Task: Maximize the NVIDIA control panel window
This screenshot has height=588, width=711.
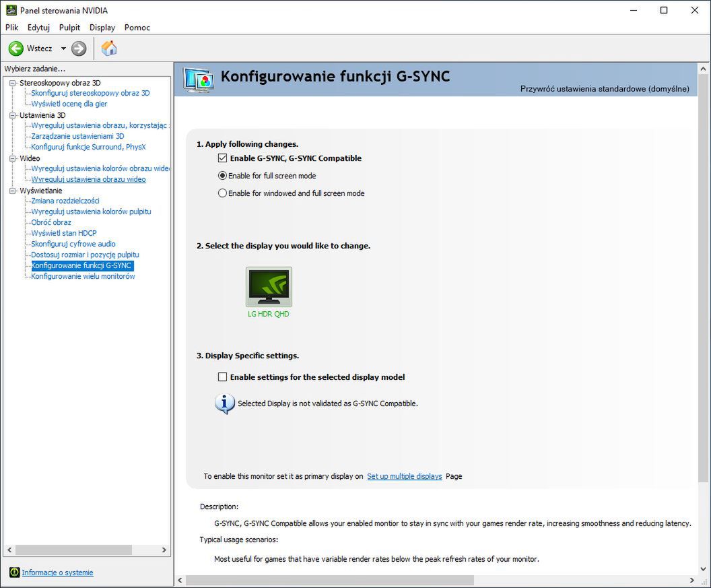Action: [x=664, y=10]
